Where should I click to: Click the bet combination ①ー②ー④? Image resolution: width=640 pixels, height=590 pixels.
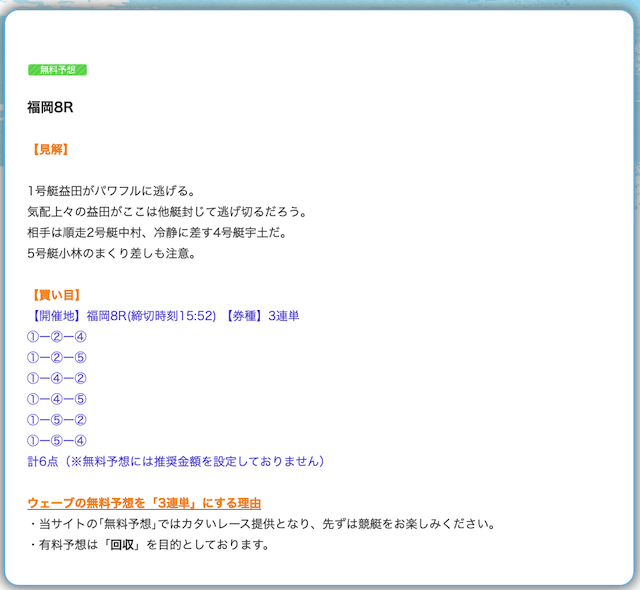pos(57,337)
